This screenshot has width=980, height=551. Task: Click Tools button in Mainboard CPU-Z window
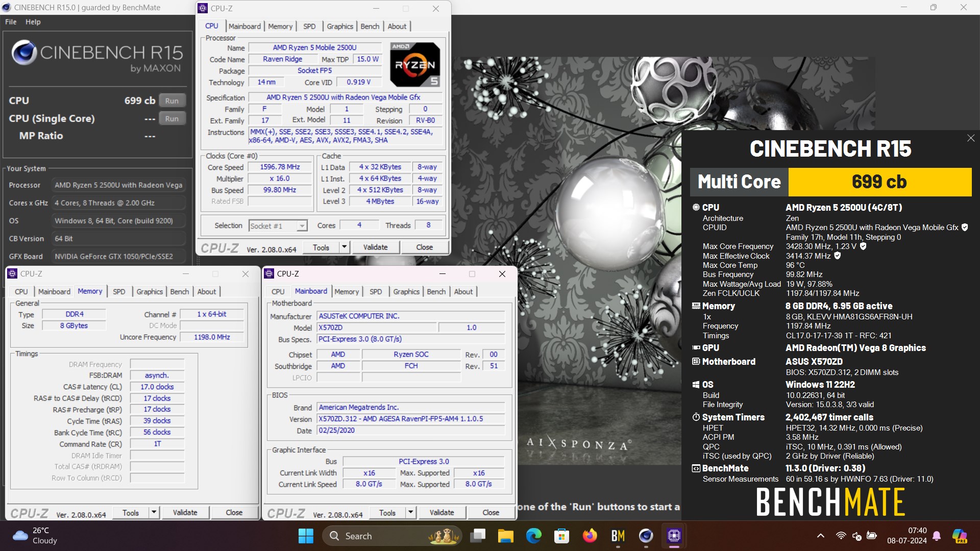coord(387,512)
